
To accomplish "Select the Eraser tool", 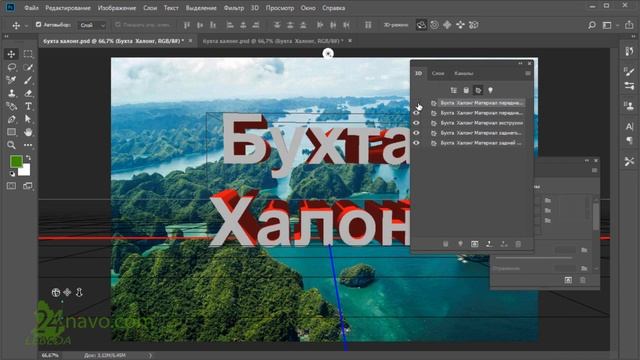I will tap(28, 93).
